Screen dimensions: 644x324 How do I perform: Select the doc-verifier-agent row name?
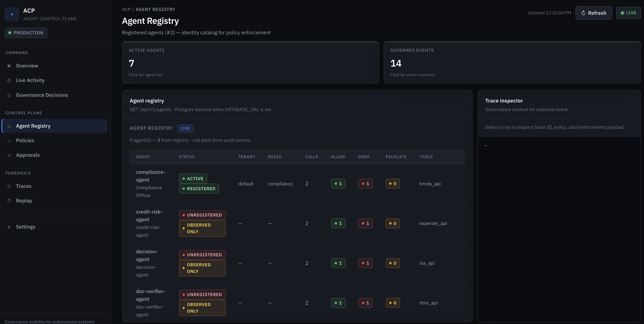pos(151,295)
